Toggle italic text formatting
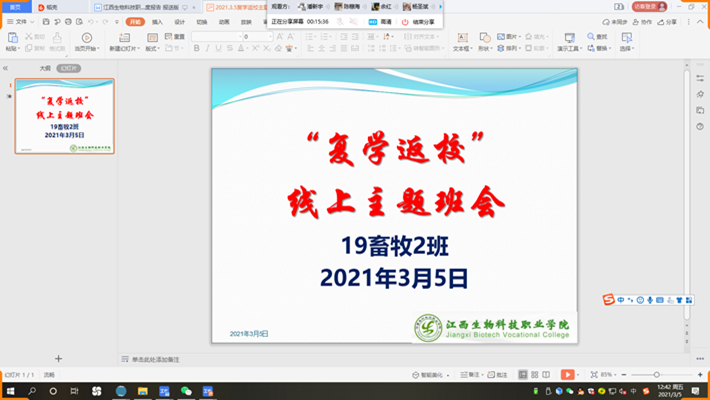This screenshot has height=400, width=710. tap(210, 48)
